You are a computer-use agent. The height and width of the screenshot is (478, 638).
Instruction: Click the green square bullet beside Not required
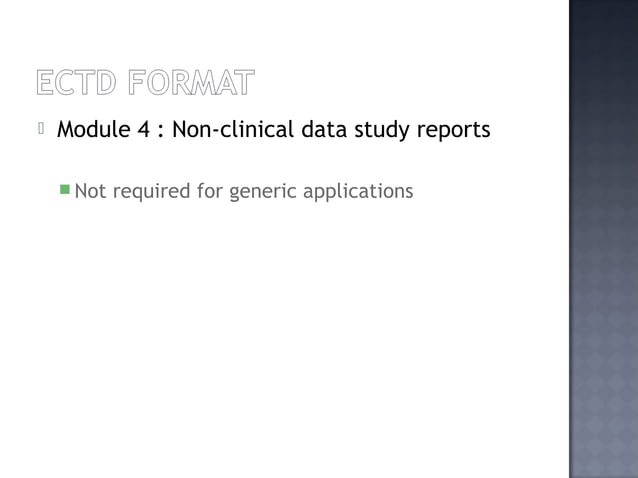(65, 187)
